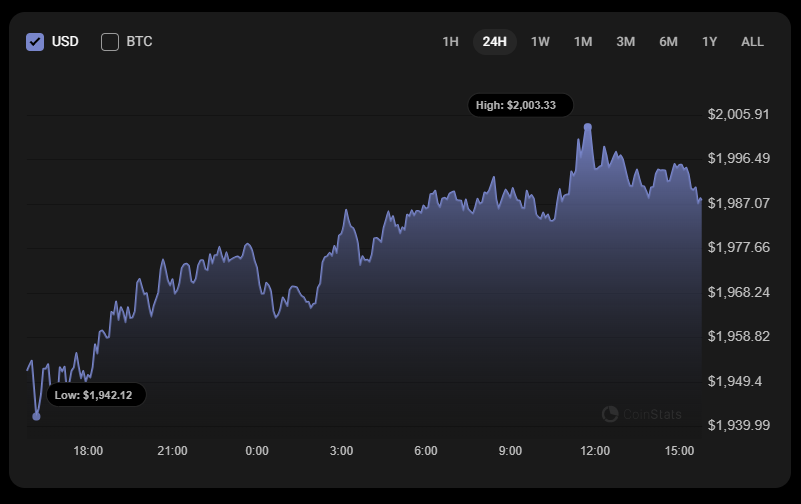This screenshot has height=504, width=801.
Task: Click the $1,987.07 axis value
Action: pyautogui.click(x=738, y=203)
